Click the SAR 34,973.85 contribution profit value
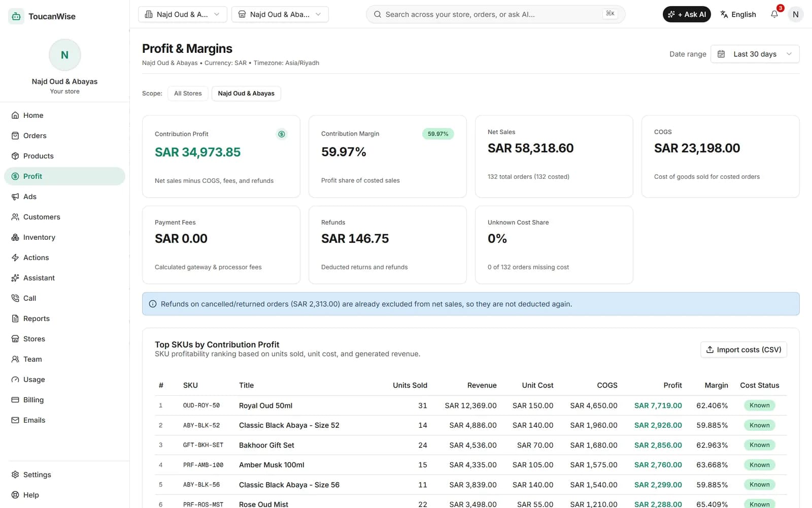812x508 pixels. point(198,152)
